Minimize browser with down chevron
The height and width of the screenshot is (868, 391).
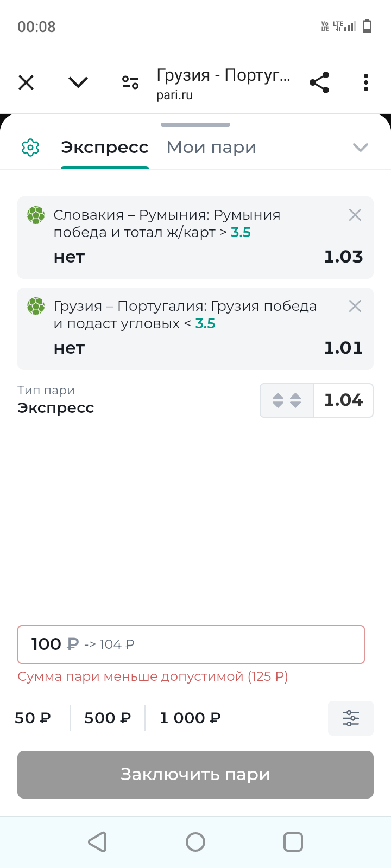click(x=78, y=82)
